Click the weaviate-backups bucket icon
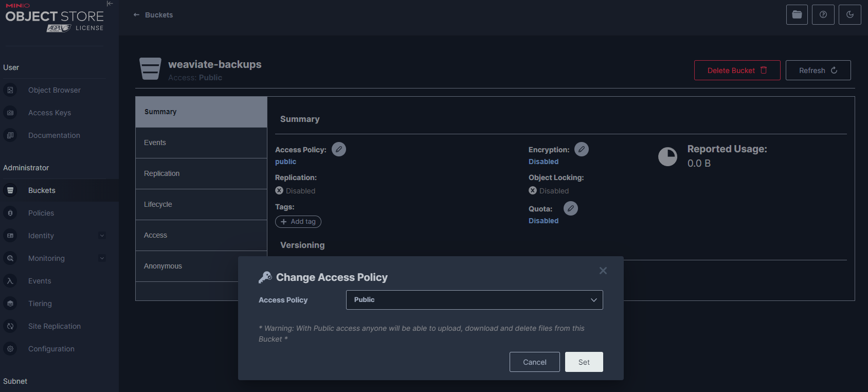This screenshot has height=392, width=868. point(150,69)
